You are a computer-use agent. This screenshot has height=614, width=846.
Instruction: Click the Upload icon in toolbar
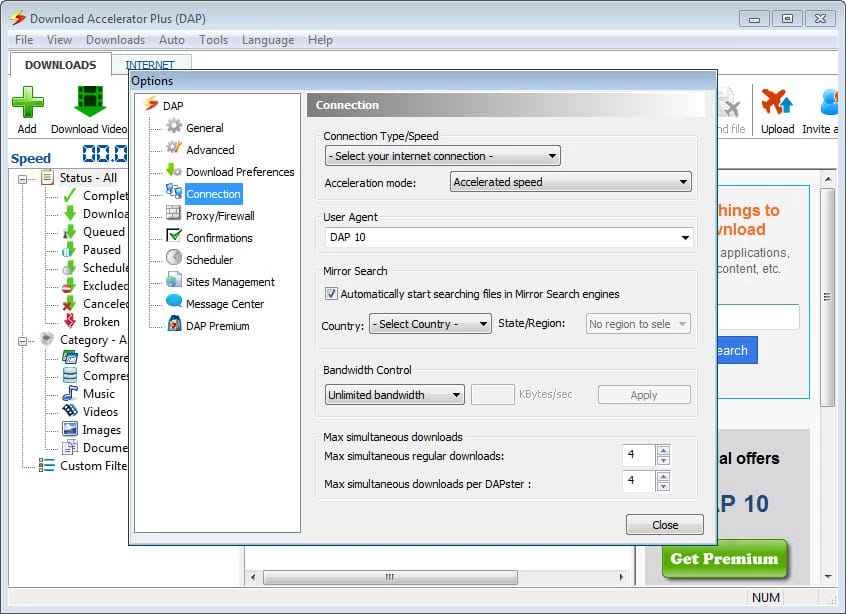click(x=777, y=104)
